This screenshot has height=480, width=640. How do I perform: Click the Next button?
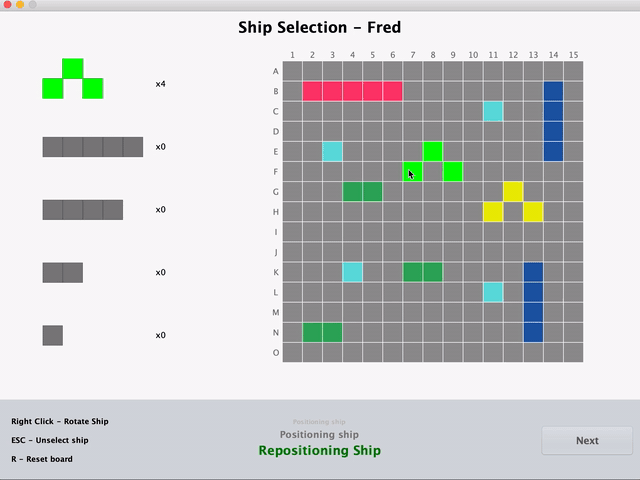pos(587,440)
